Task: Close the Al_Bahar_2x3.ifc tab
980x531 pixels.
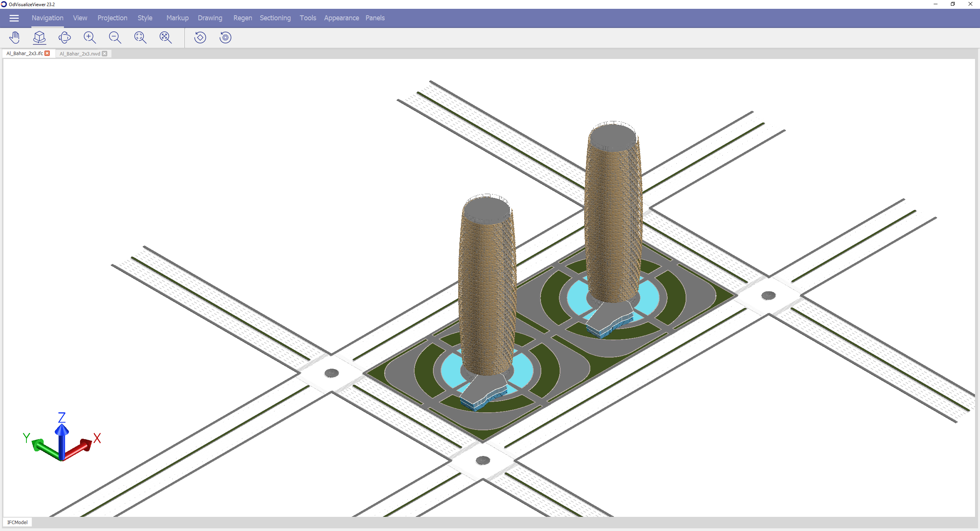Action: (47, 53)
